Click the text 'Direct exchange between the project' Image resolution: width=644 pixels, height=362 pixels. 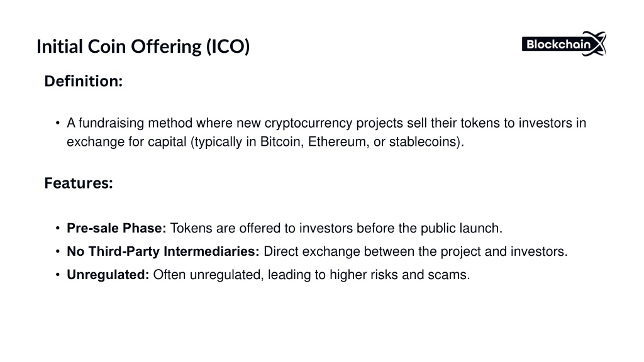tap(370, 251)
